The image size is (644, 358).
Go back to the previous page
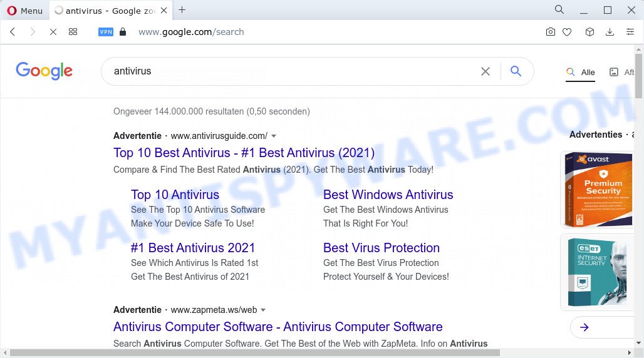13,32
